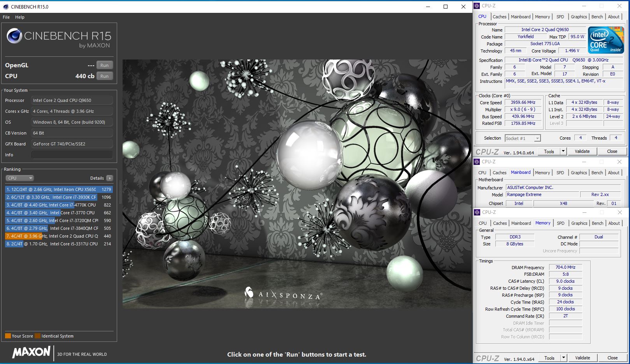The width and height of the screenshot is (630, 364).
Task: Run the CPU benchmark test
Action: [105, 76]
